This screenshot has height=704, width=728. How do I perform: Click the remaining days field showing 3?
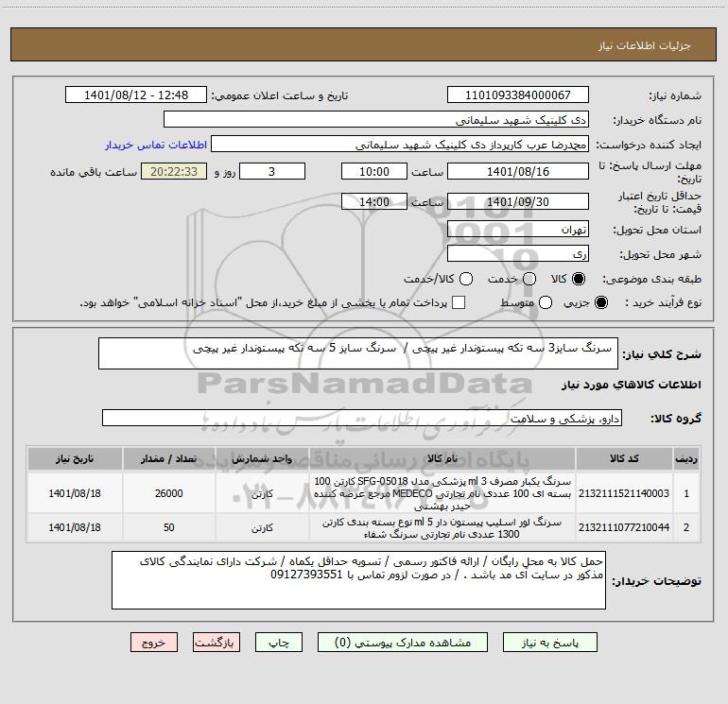coord(272,171)
